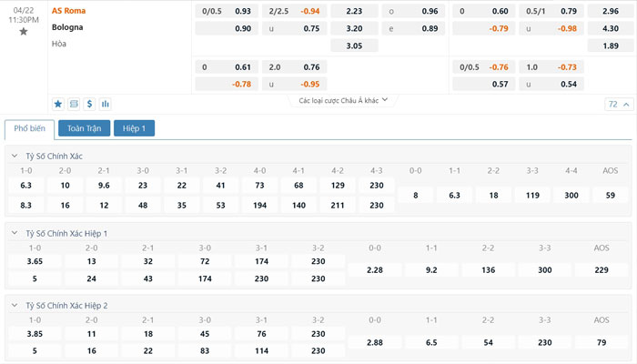The width and height of the screenshot is (637, 364).
Task: Click the gray favorite star under match time
Action: (24, 31)
